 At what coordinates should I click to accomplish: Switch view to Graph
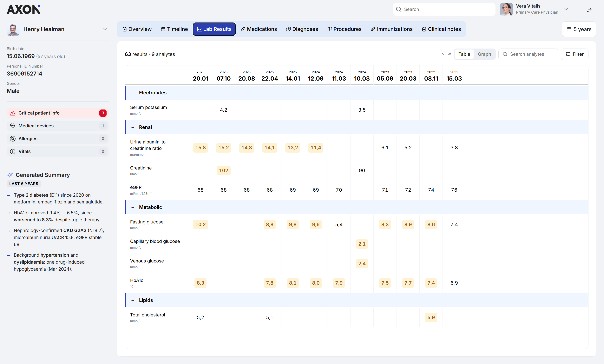484,54
